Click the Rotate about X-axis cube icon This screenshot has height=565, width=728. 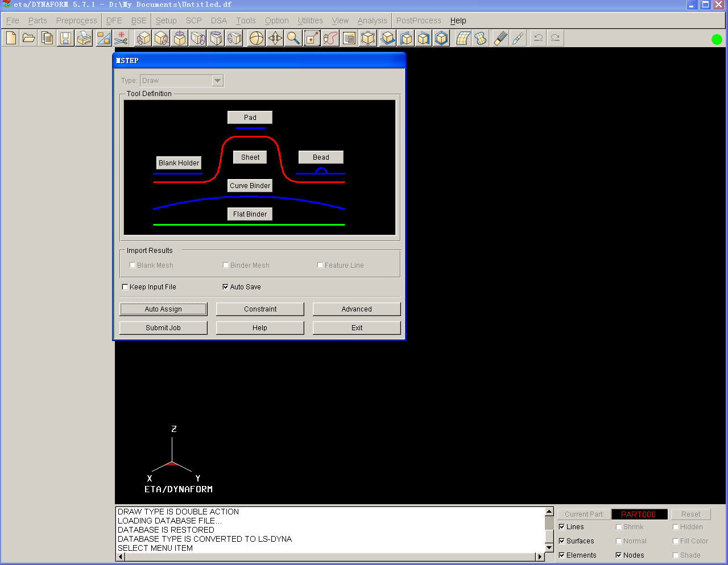click(143, 38)
